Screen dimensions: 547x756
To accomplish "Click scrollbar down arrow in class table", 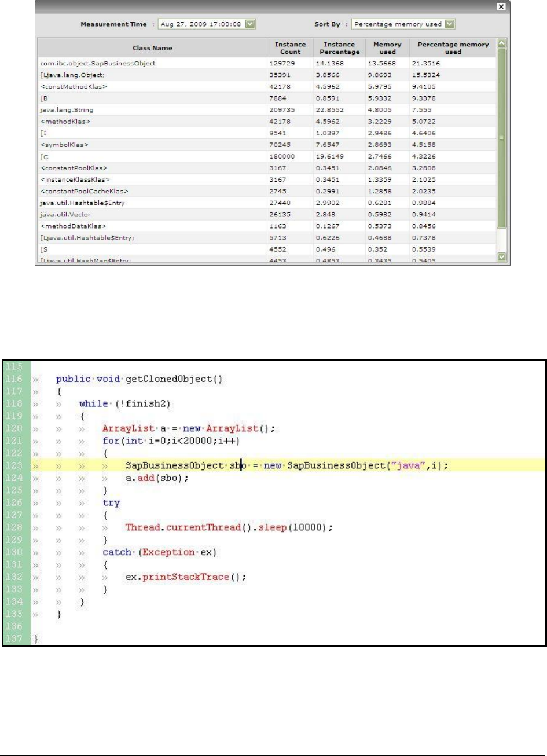I will 501,256.
